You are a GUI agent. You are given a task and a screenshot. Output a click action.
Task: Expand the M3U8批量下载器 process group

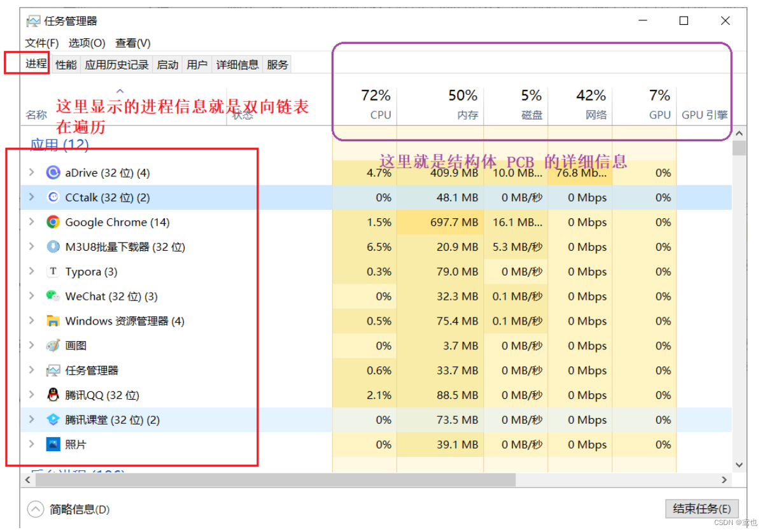coord(32,247)
